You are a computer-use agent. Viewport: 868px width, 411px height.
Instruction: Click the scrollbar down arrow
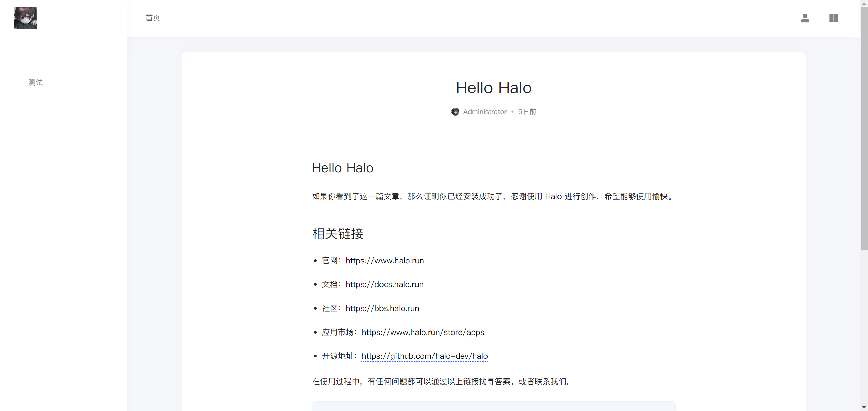(x=864, y=407)
